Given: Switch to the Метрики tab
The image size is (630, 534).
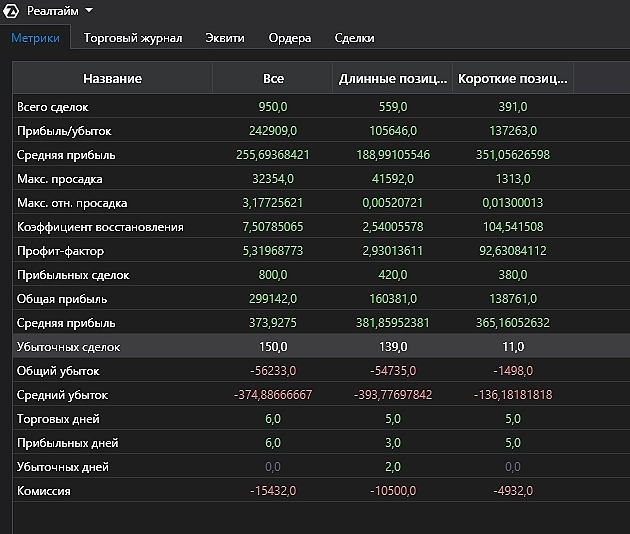Looking at the screenshot, I should (x=35, y=38).
